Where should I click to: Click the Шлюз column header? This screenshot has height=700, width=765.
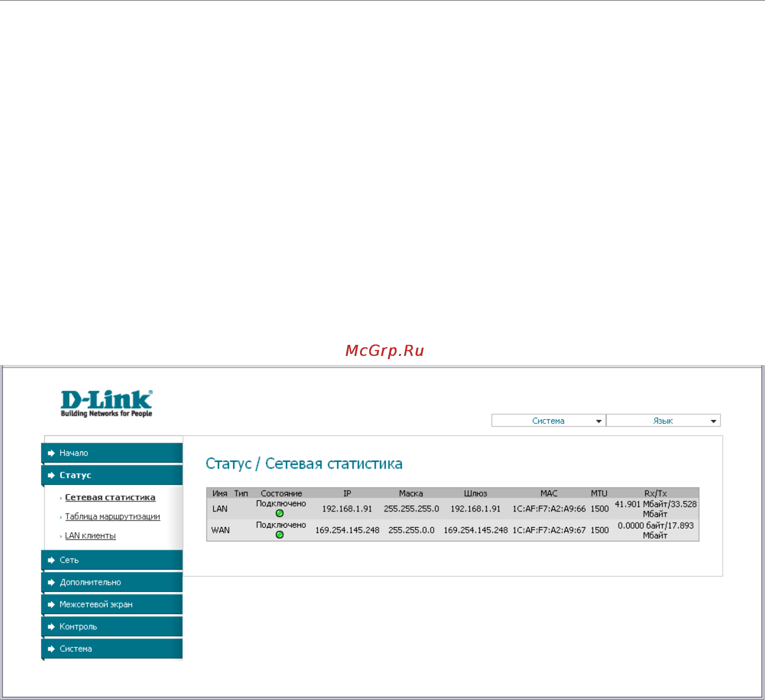point(475,493)
